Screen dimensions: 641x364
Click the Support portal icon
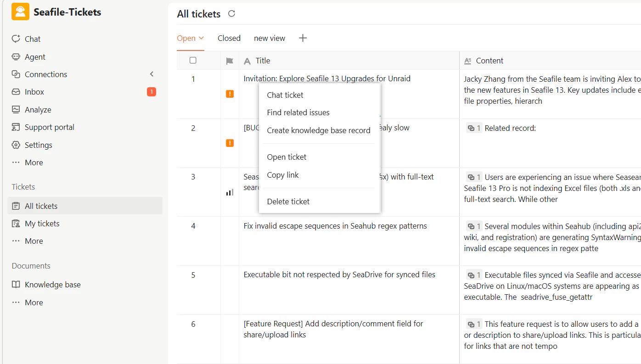(16, 127)
